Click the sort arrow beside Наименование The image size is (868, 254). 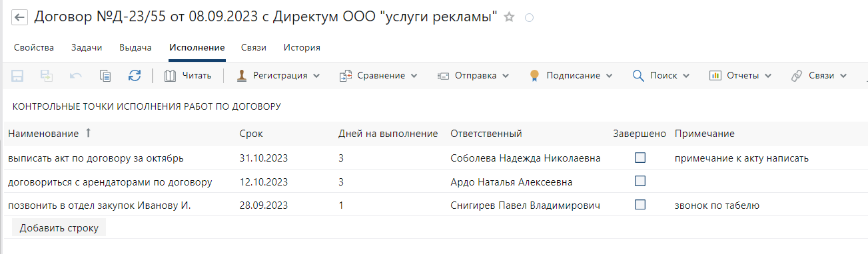(88, 133)
